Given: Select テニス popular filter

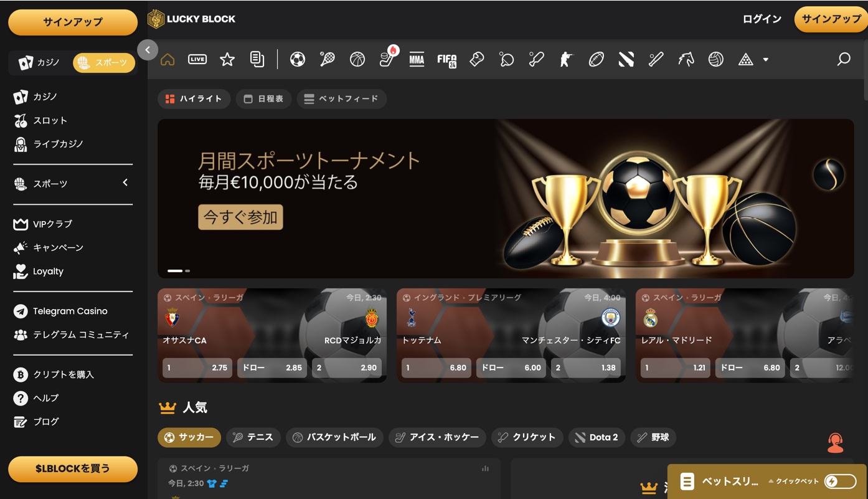Looking at the screenshot, I should click(x=253, y=437).
